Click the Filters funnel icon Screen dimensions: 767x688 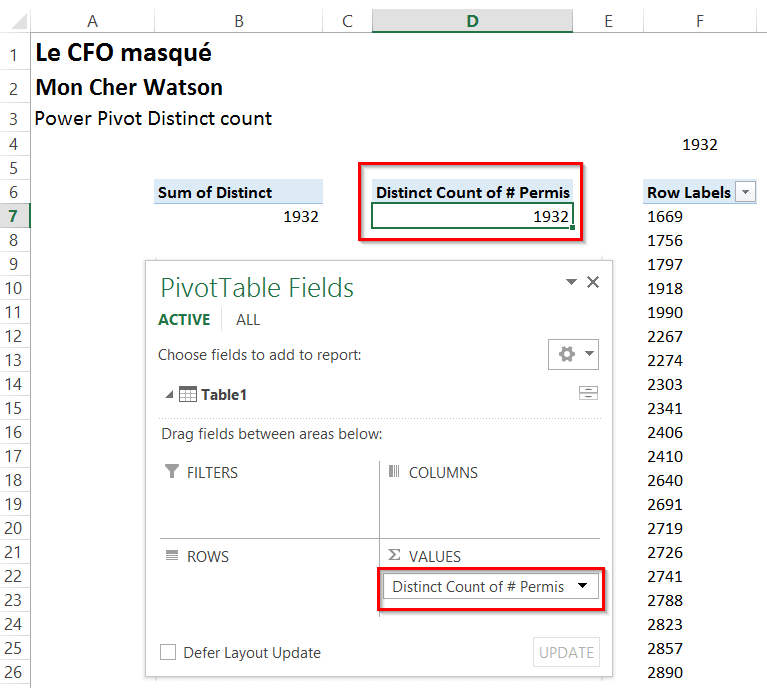(x=171, y=472)
